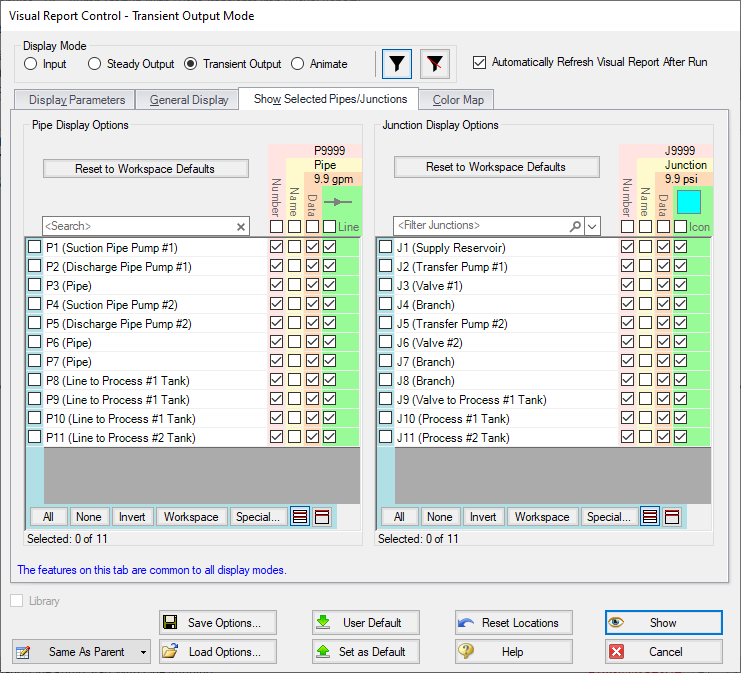
Task: Switch to Show Selected Pipes/Junctions tab
Action: pyautogui.click(x=329, y=99)
